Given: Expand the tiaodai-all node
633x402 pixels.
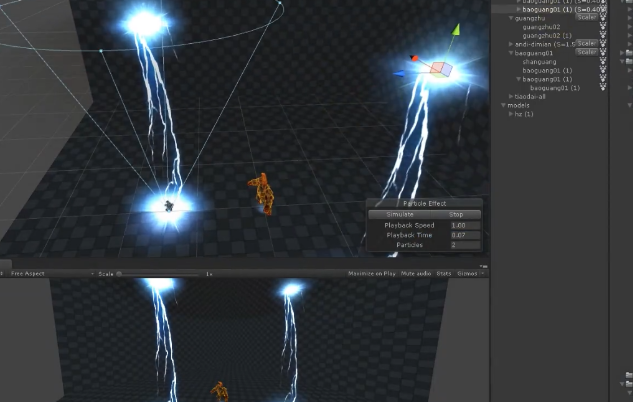Looking at the screenshot, I should click(511, 96).
